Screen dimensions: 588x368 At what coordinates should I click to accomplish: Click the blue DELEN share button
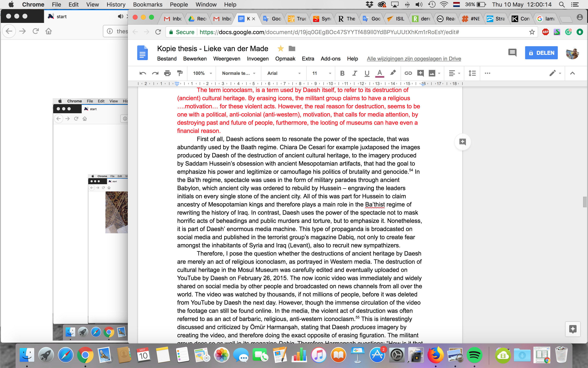(541, 53)
